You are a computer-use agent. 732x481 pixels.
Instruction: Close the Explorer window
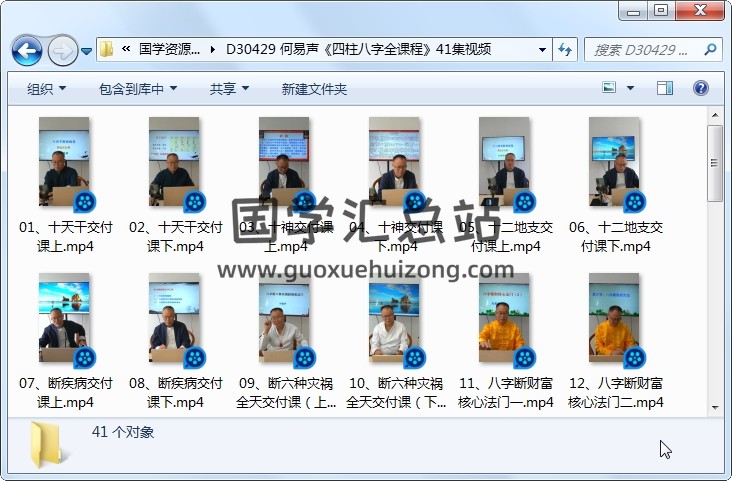[x=700, y=10]
